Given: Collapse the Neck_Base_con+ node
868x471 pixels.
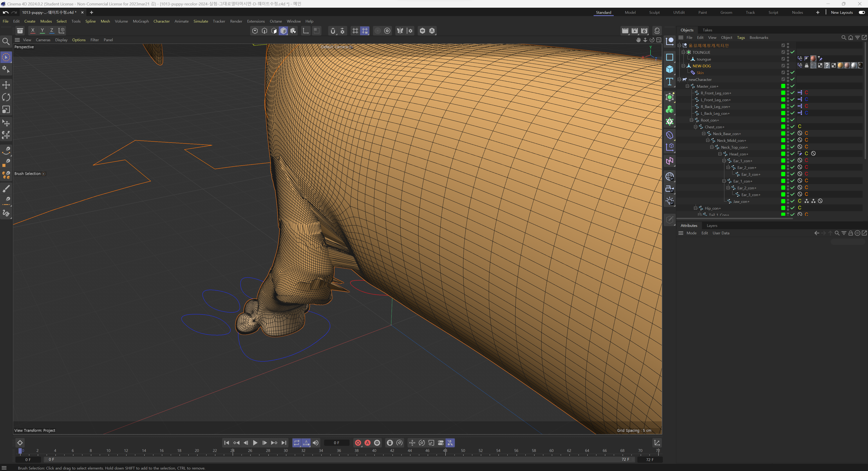Looking at the screenshot, I should (x=704, y=134).
